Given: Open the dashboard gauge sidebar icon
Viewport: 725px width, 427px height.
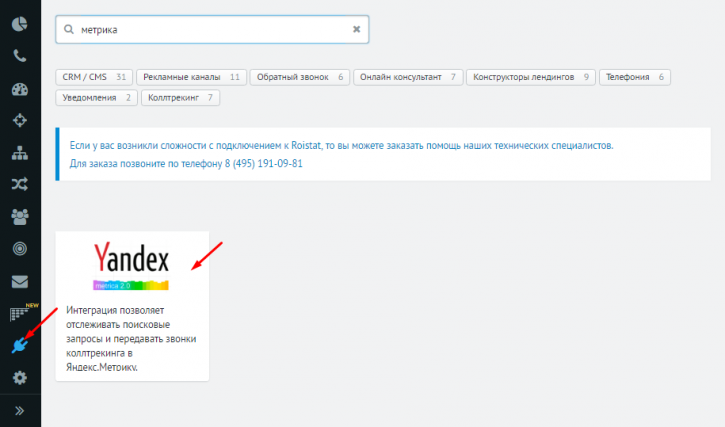Looking at the screenshot, I should (x=19, y=89).
